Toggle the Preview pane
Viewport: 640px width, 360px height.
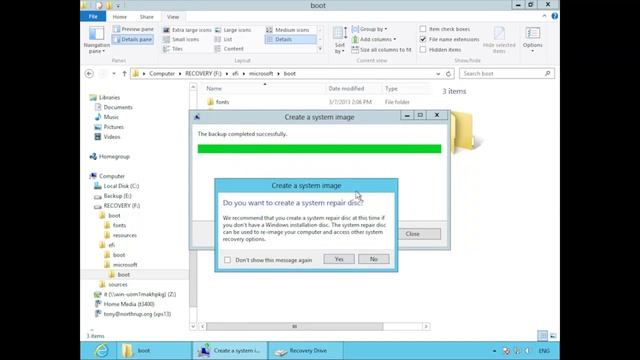click(133, 29)
